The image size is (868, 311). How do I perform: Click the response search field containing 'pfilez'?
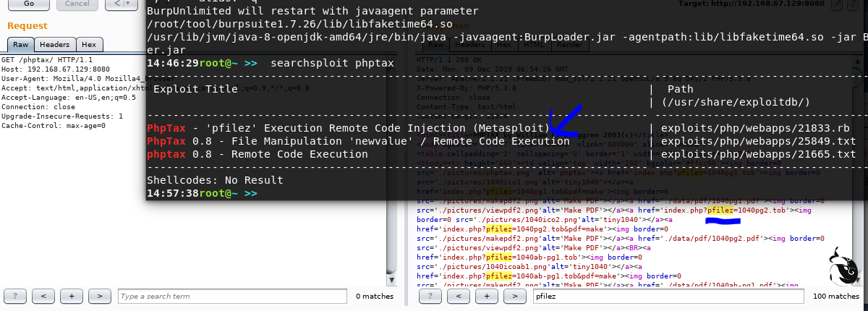click(665, 296)
